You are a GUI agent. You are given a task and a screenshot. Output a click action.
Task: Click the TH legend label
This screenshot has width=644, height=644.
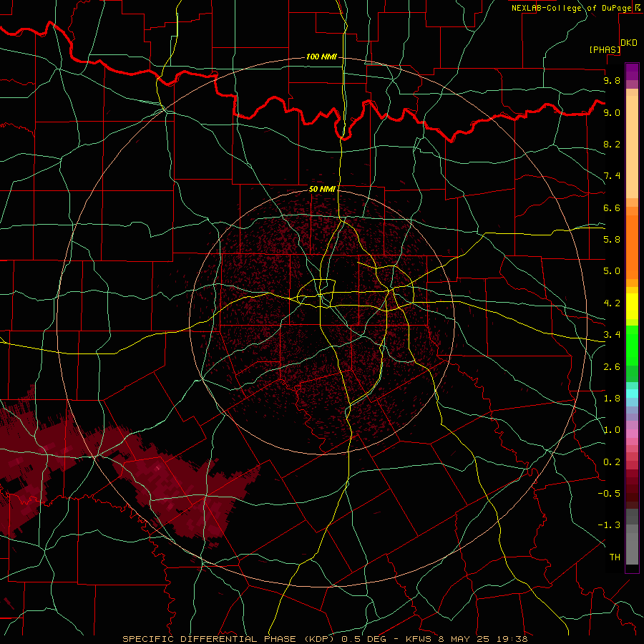615,557
